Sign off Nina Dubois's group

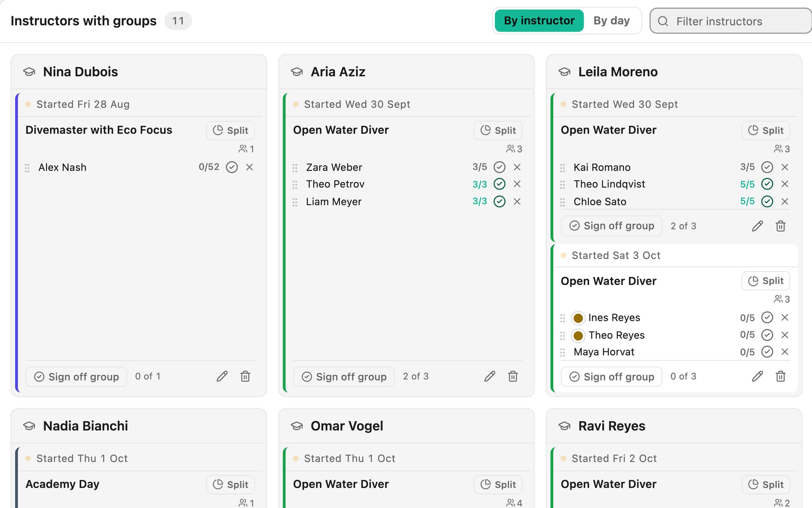tap(76, 377)
